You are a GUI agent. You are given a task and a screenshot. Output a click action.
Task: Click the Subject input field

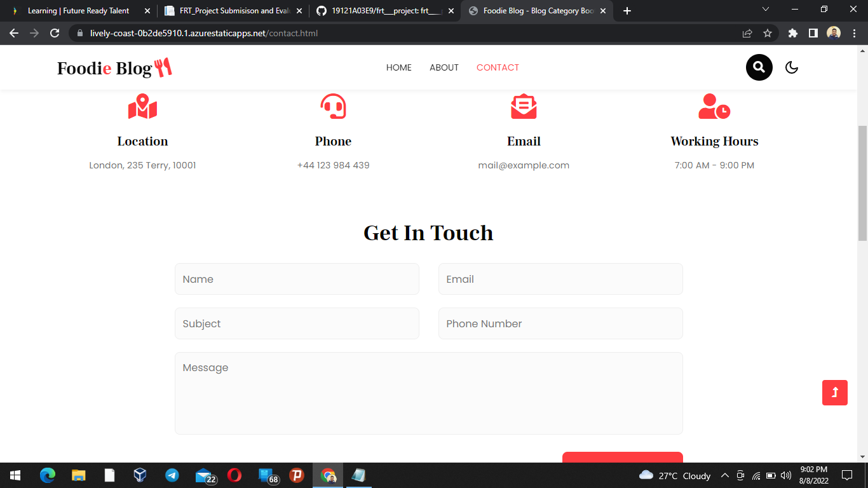[297, 323]
